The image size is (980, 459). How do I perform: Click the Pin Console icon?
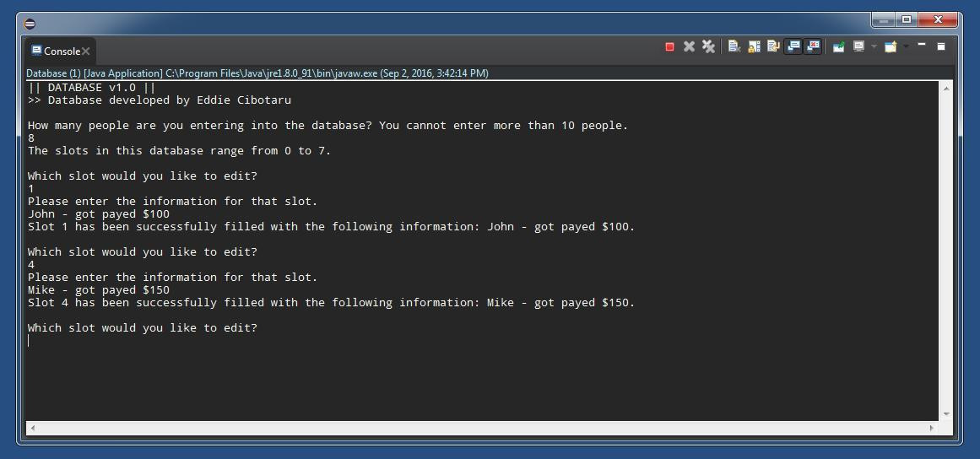pos(839,47)
